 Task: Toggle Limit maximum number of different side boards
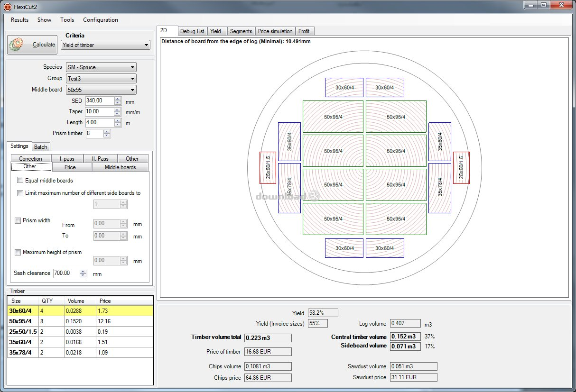coord(20,193)
